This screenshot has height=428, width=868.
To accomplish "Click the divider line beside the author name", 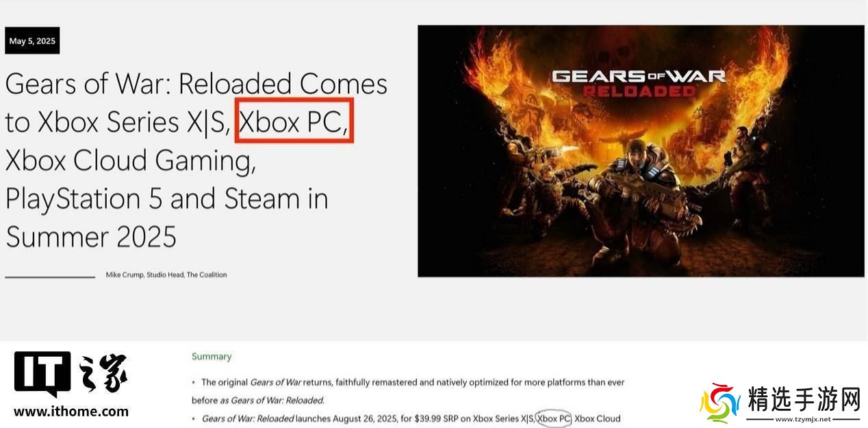I will [x=50, y=277].
